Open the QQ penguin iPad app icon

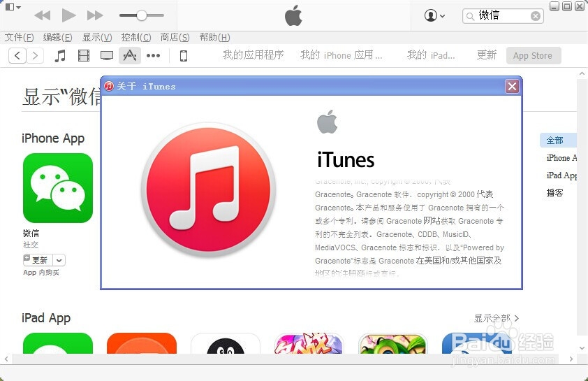point(226,343)
